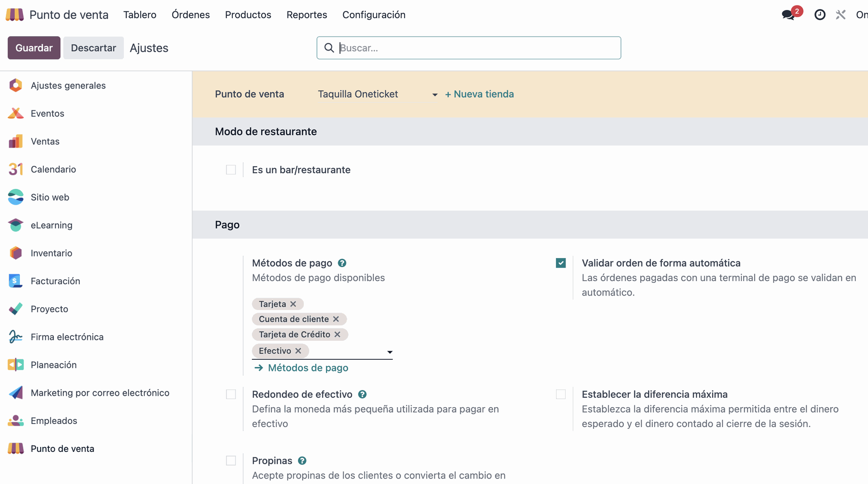Enable the Redondeo de efectivo checkbox
Viewport: 868px width, 484px height.
click(231, 395)
